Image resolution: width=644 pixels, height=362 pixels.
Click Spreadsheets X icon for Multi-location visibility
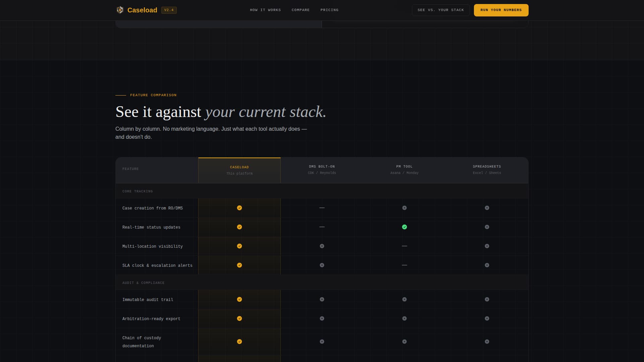pos(487,246)
